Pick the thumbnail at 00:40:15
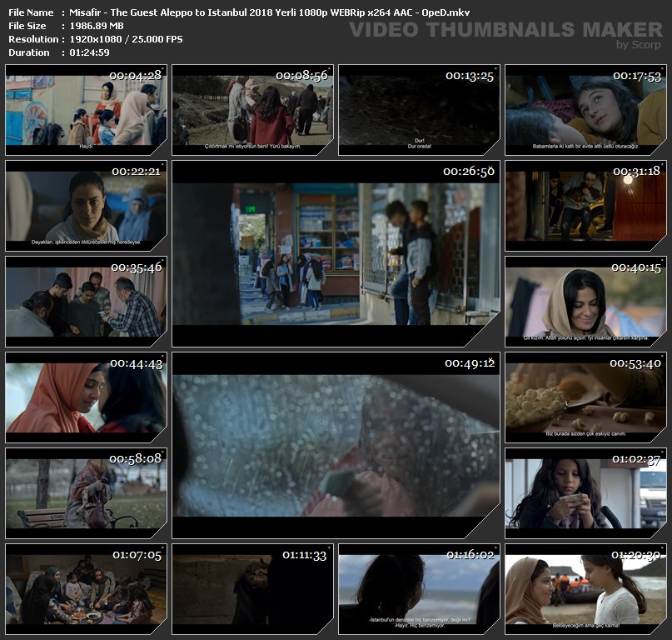This screenshot has width=672, height=640. pos(586,302)
